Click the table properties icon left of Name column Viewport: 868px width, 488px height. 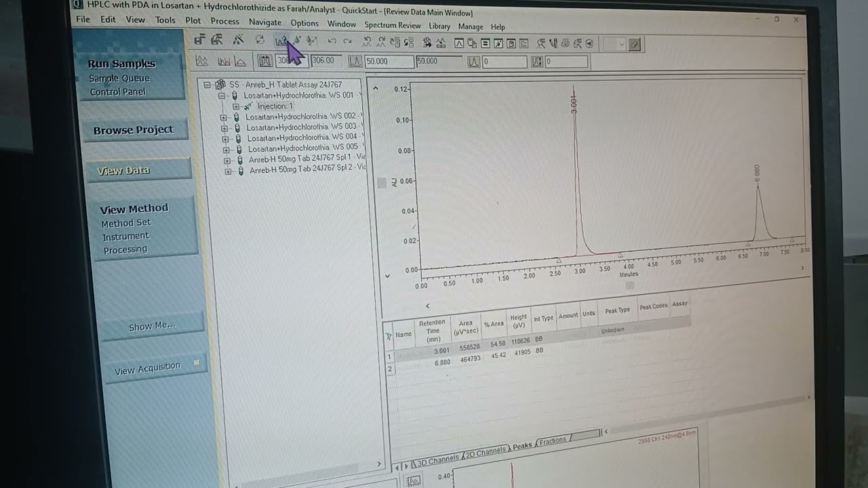(x=389, y=335)
